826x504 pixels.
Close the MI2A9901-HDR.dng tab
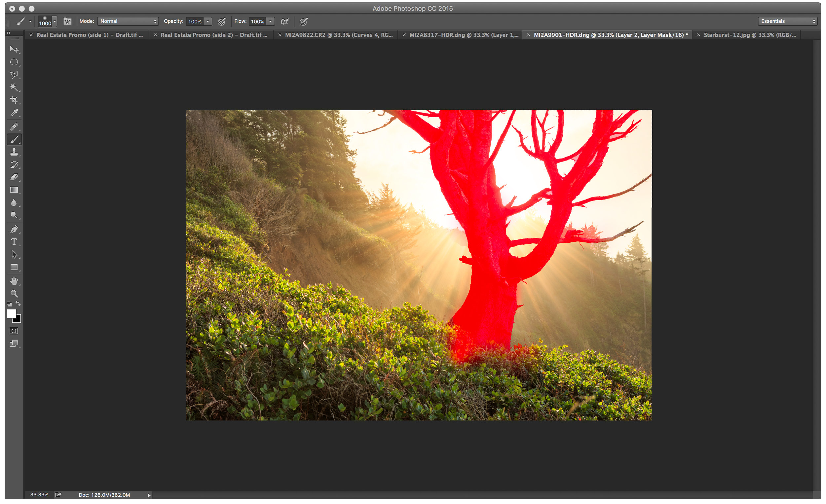528,35
